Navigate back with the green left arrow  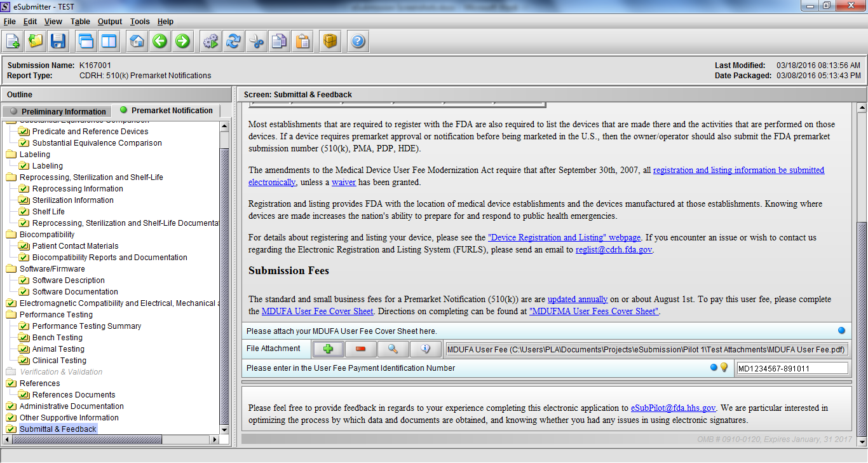click(x=159, y=42)
